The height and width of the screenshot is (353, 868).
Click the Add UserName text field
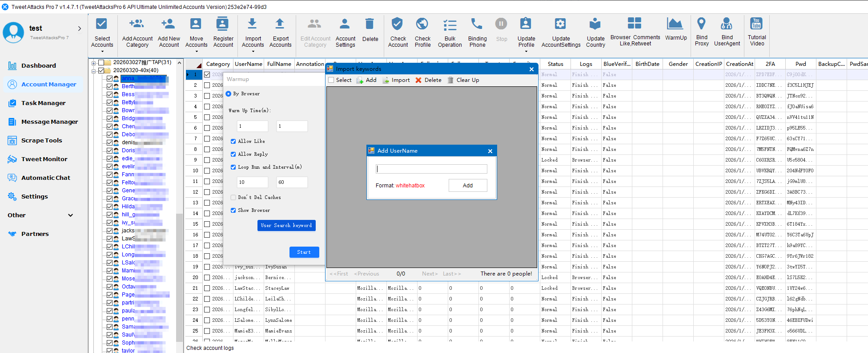click(431, 169)
